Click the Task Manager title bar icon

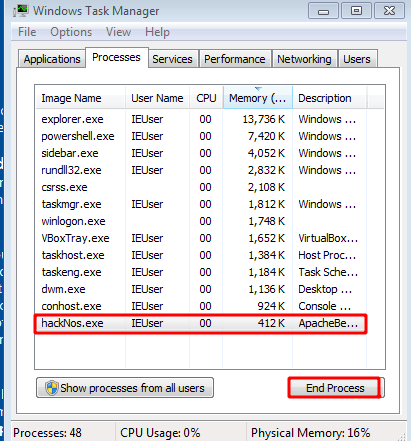21,11
